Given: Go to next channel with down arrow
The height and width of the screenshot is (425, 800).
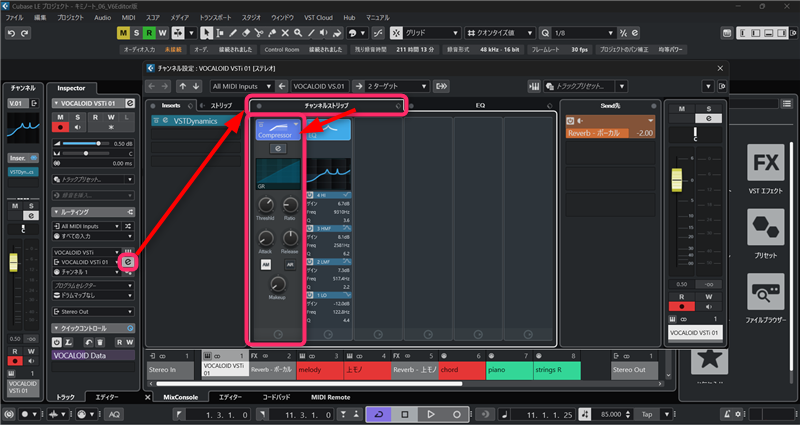Looking at the screenshot, I should (x=196, y=86).
